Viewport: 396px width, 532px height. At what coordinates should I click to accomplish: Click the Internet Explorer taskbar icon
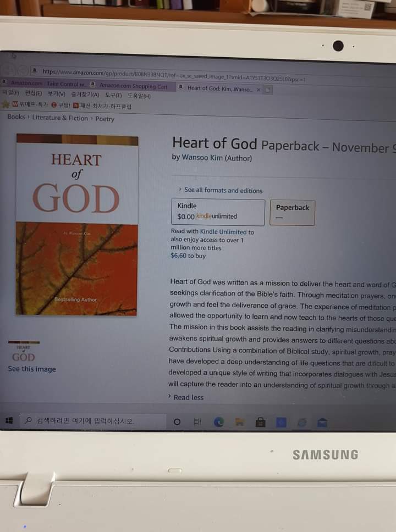coord(301,423)
